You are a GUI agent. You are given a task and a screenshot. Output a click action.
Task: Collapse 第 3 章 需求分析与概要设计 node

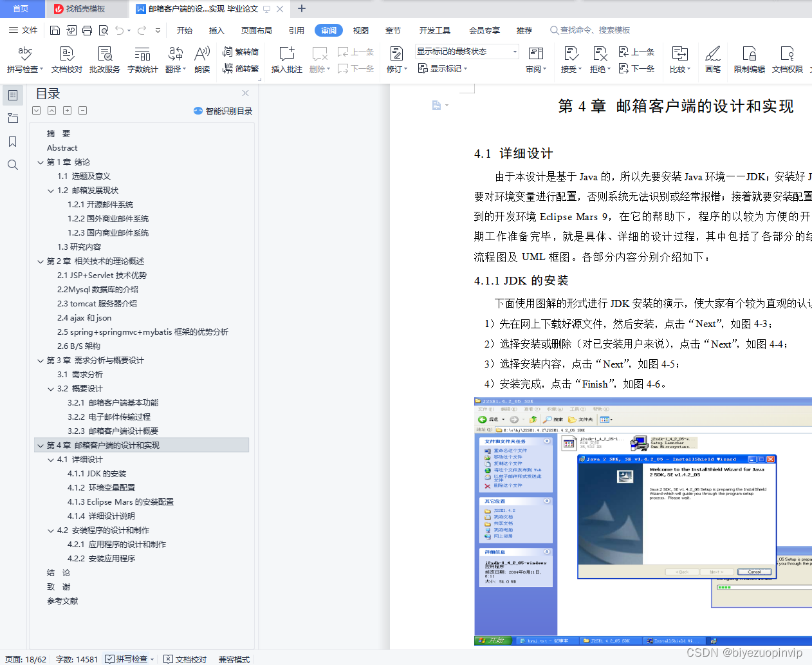click(41, 361)
